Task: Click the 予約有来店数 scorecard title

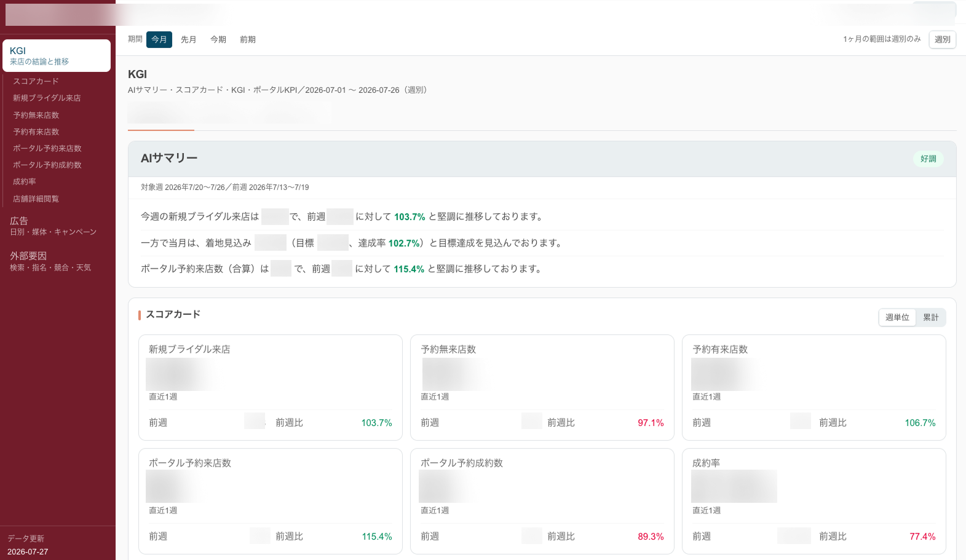Action: click(720, 349)
